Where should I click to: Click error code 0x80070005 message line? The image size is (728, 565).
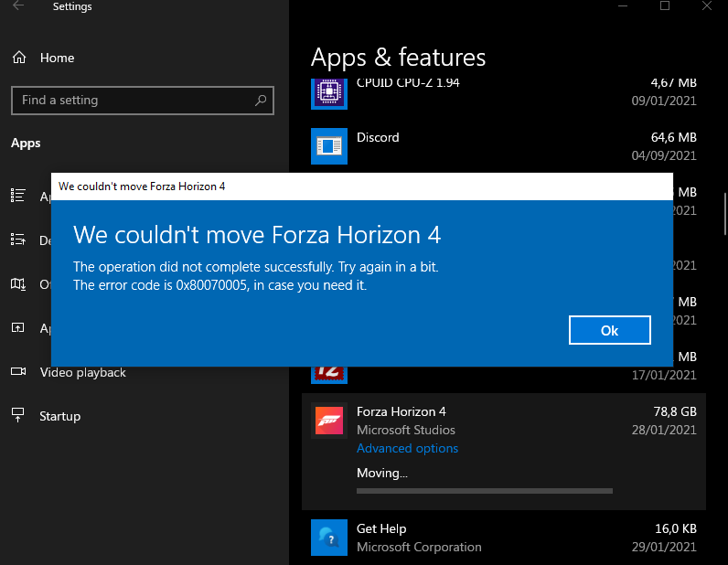[220, 285]
